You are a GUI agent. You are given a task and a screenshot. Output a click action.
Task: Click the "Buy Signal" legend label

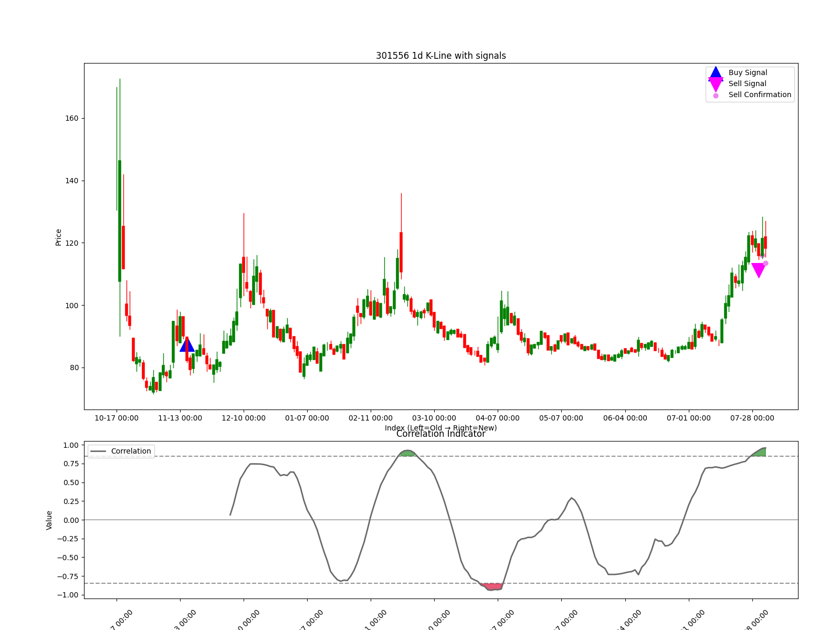pyautogui.click(x=748, y=72)
